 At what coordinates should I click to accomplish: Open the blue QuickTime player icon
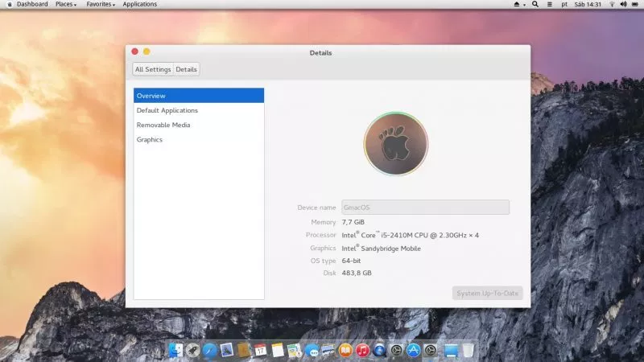[x=379, y=350]
